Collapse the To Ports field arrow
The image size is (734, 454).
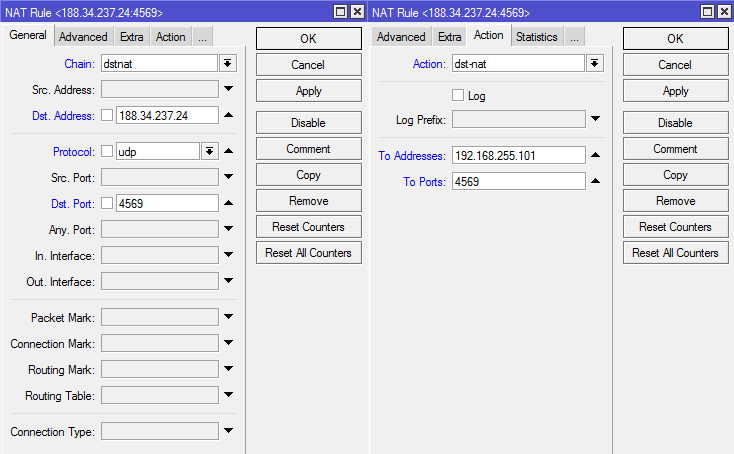595,181
